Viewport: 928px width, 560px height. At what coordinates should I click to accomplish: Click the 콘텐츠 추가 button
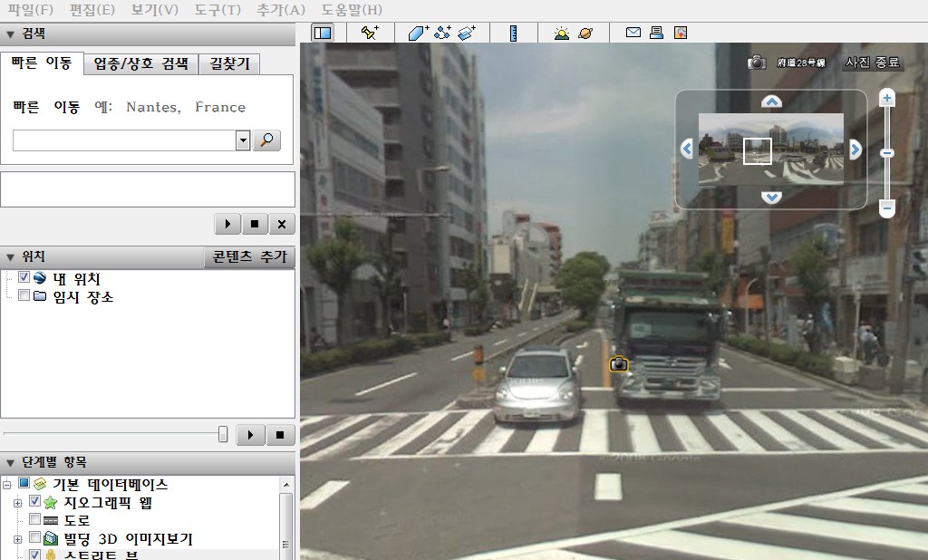click(x=249, y=257)
